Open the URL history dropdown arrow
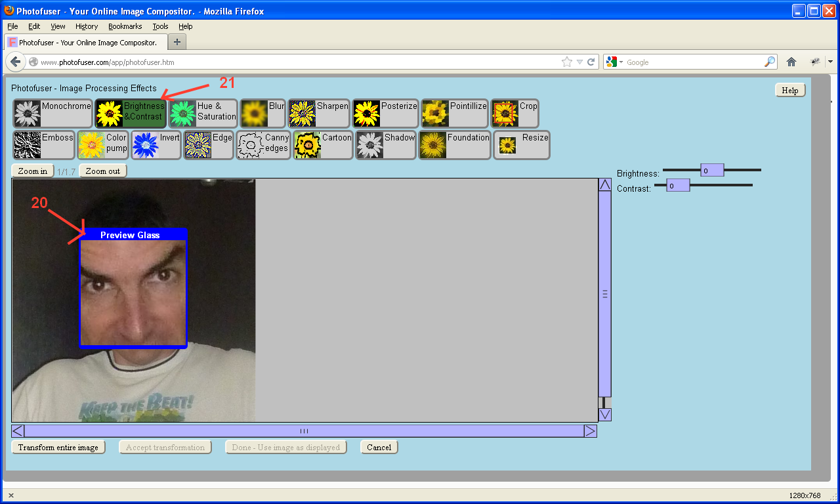The image size is (840, 504). tap(579, 62)
